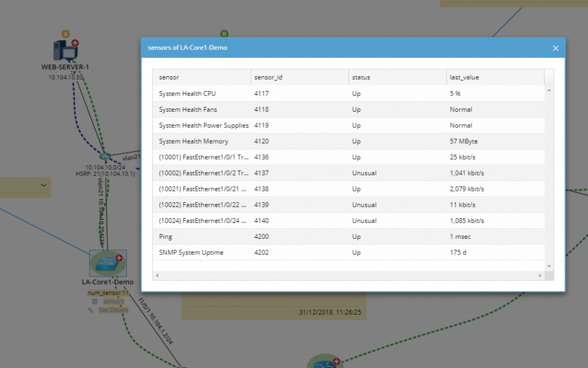Click the Unusual status for sensor 4137
Viewport: 588px width, 368px height.
(x=364, y=173)
